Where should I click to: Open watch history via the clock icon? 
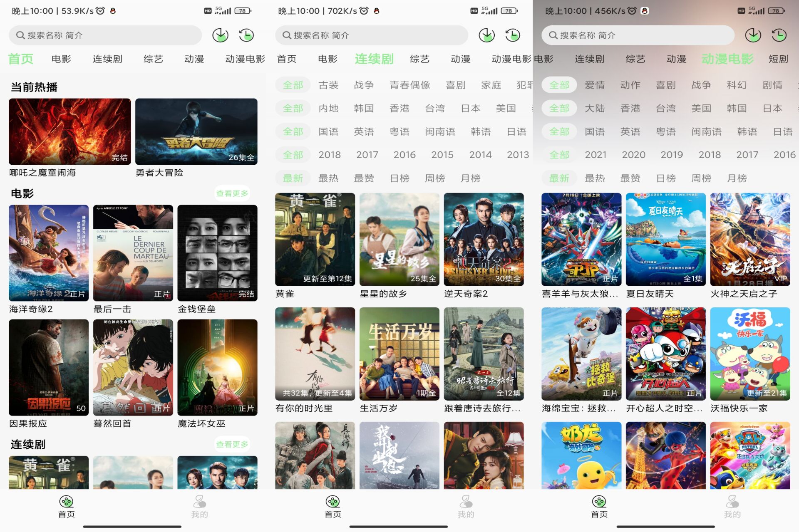pyautogui.click(x=246, y=35)
